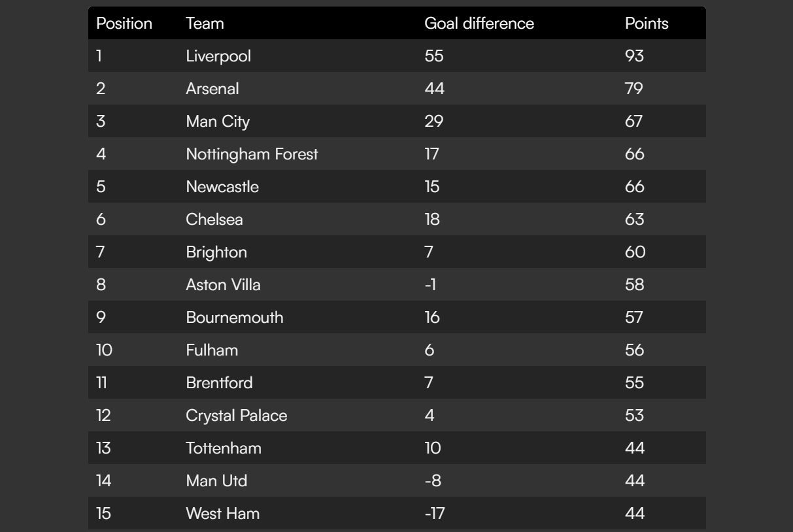
Task: Select the Man Utd team name
Action: (216, 481)
